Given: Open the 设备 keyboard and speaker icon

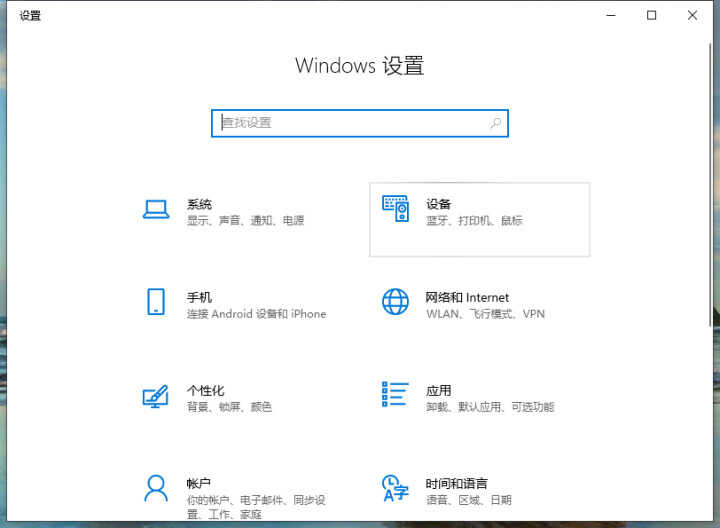Looking at the screenshot, I should pos(395,209).
